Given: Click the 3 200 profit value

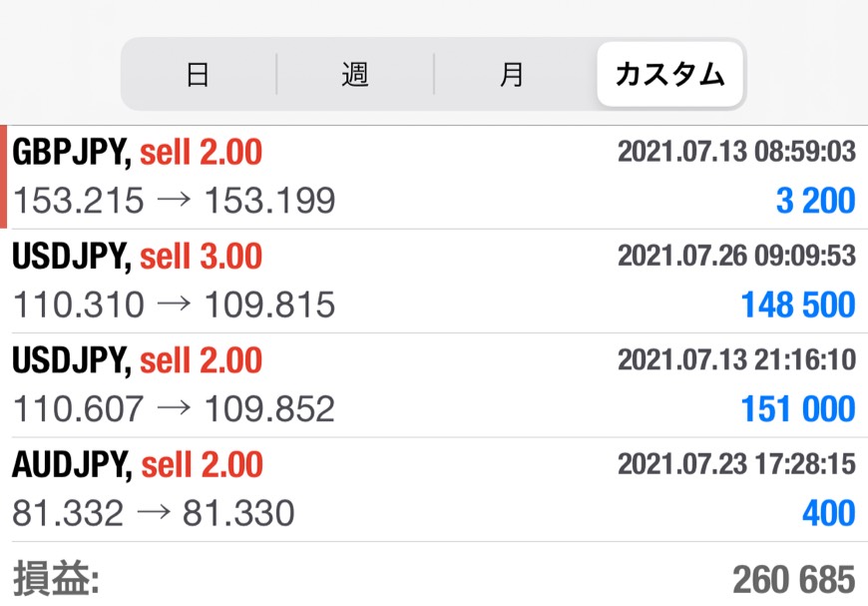Looking at the screenshot, I should click(x=815, y=201).
